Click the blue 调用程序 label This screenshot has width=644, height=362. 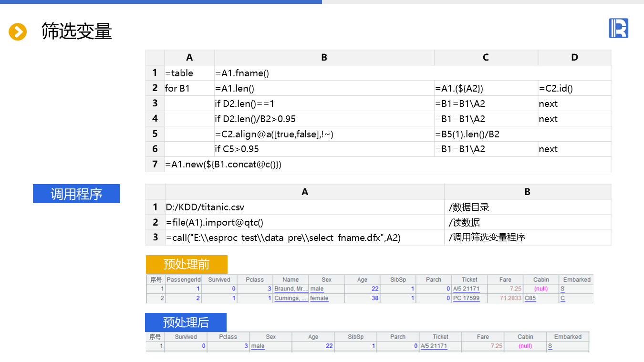click(x=76, y=194)
